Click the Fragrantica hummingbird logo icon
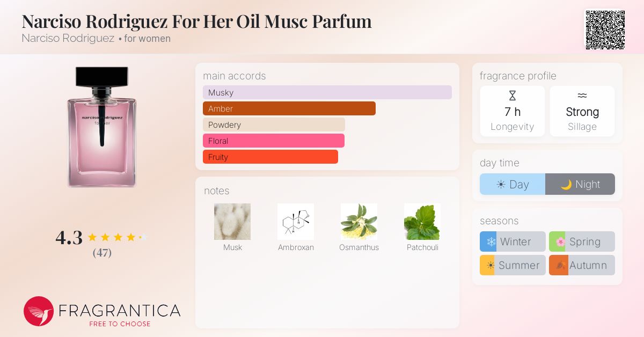 pos(39,311)
